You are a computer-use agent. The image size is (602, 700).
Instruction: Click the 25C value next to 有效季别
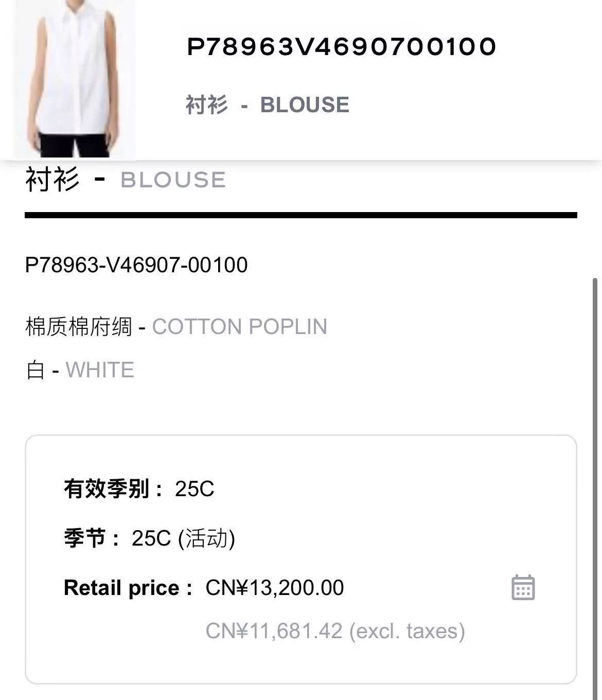tap(194, 489)
